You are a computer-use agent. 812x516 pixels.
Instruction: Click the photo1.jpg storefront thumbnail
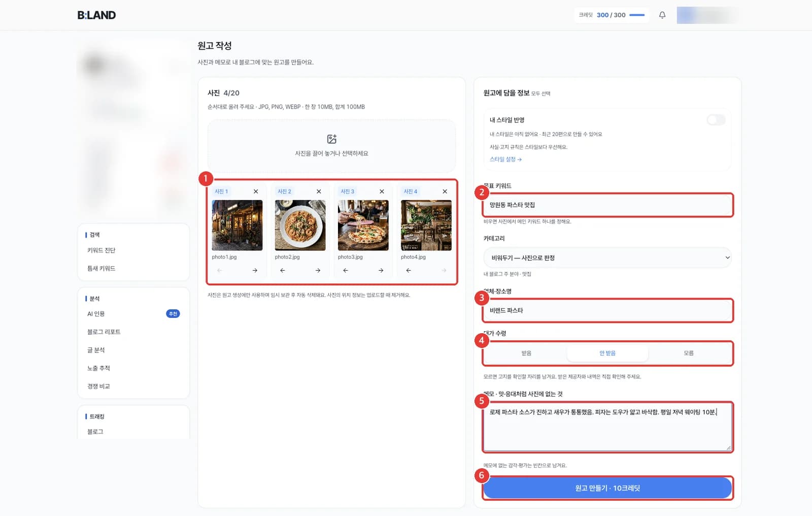pyautogui.click(x=237, y=225)
